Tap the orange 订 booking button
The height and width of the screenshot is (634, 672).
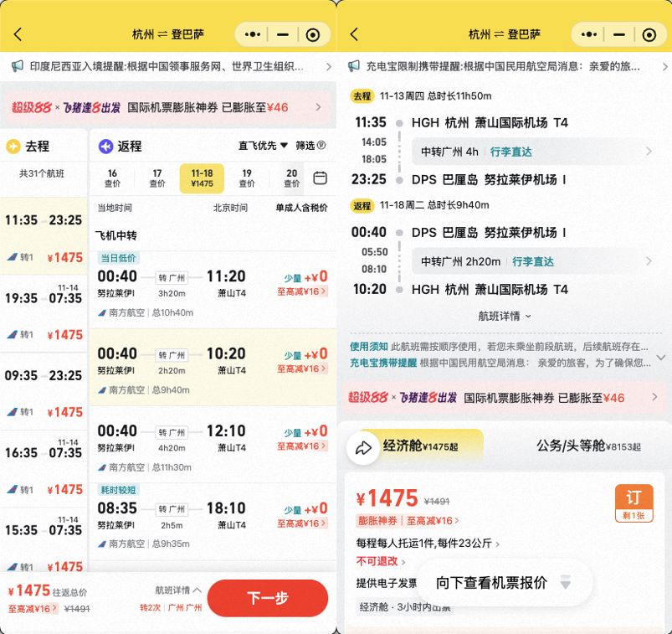point(634,499)
